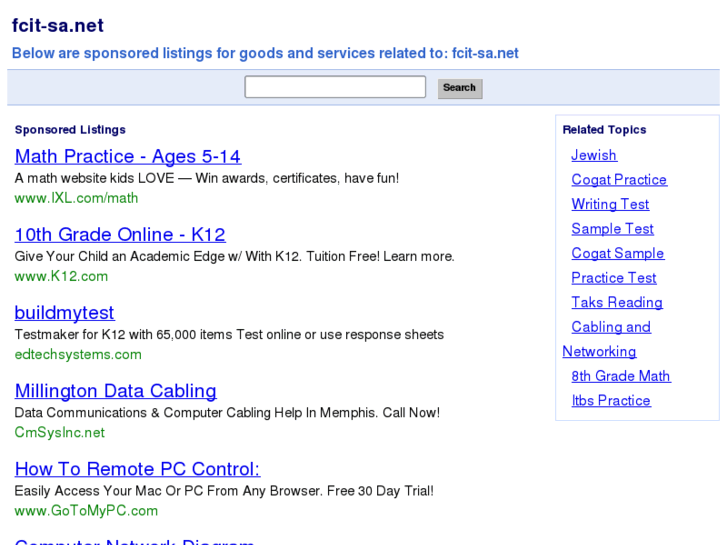
Task: Open the 10th Grade Online - K12 listing
Action: click(x=119, y=235)
